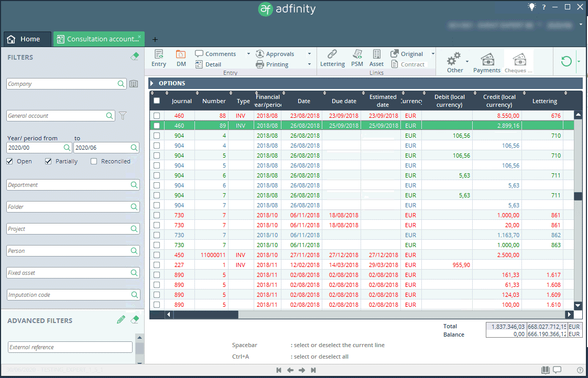
Task: Click the green refresh icon
Action: click(566, 62)
